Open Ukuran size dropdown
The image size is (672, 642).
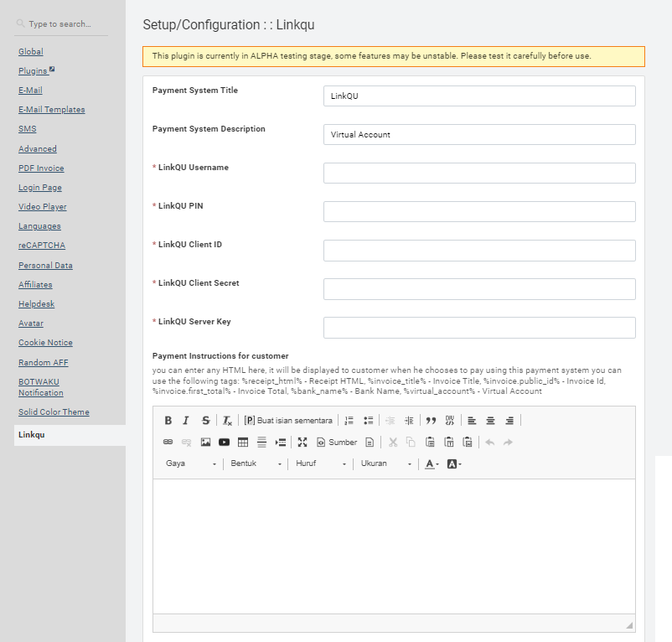coord(385,463)
